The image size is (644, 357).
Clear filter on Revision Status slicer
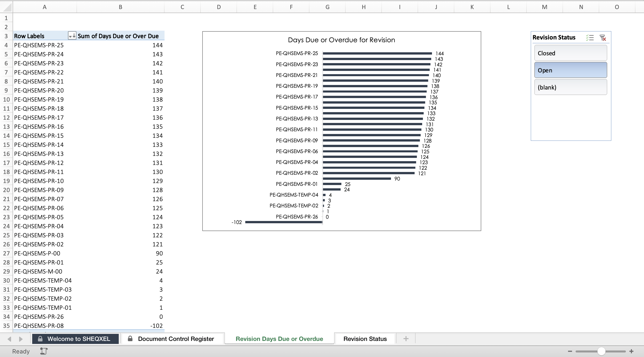pos(603,38)
